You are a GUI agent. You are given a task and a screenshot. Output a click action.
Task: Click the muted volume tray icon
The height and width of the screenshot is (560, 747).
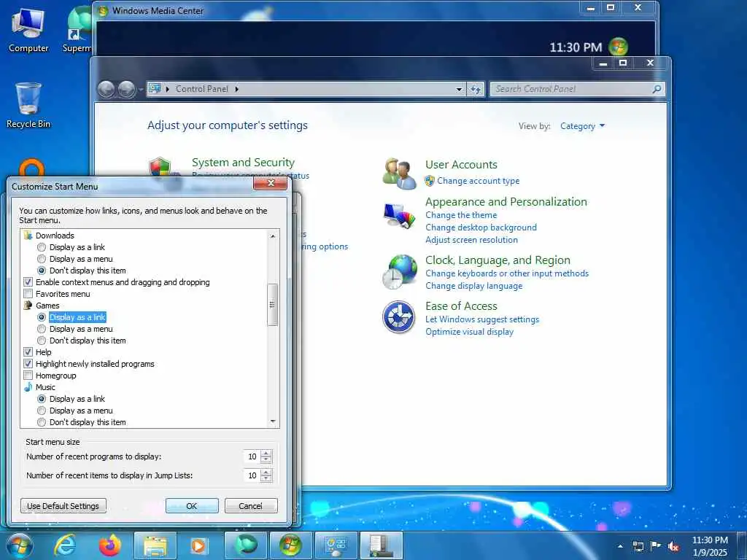click(673, 546)
